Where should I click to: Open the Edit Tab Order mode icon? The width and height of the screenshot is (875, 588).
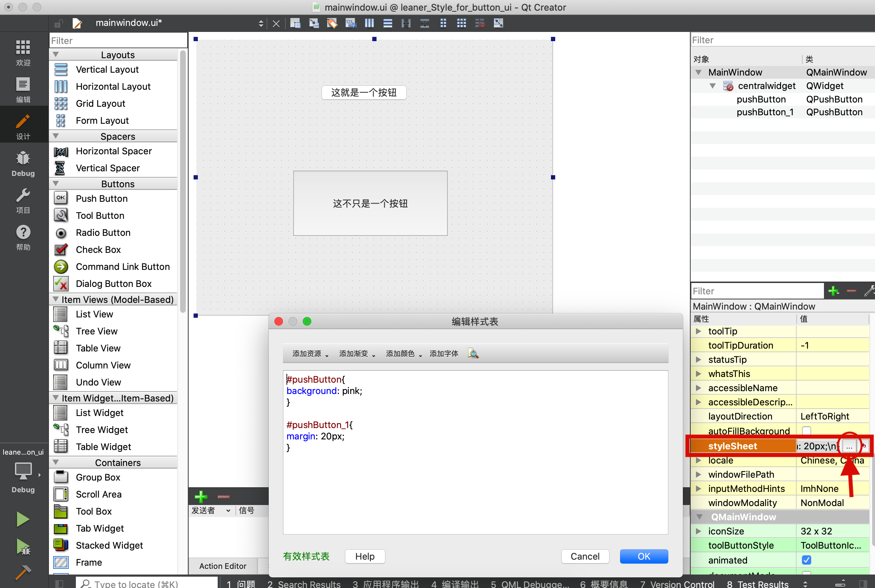coord(351,23)
